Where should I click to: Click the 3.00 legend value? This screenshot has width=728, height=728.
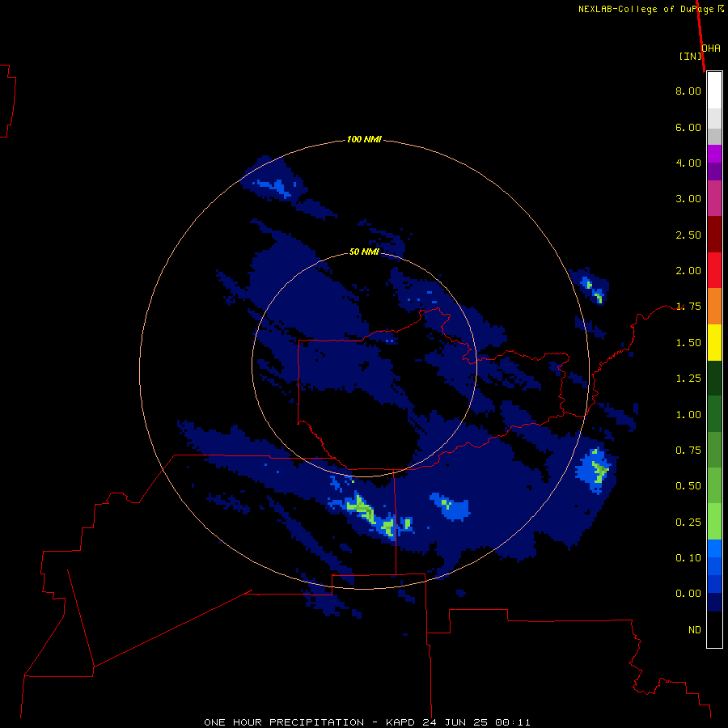pyautogui.click(x=688, y=199)
